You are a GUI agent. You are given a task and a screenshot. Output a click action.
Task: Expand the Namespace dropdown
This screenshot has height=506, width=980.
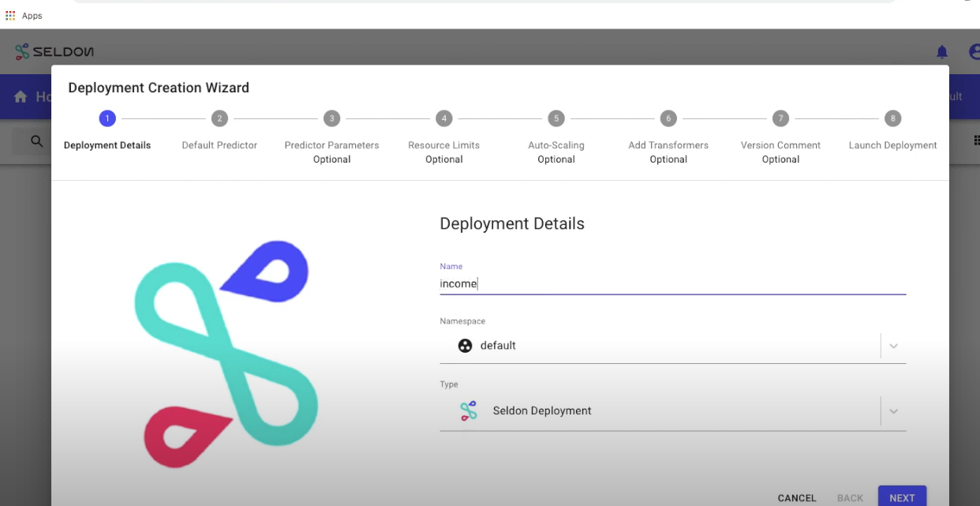tap(893, 345)
